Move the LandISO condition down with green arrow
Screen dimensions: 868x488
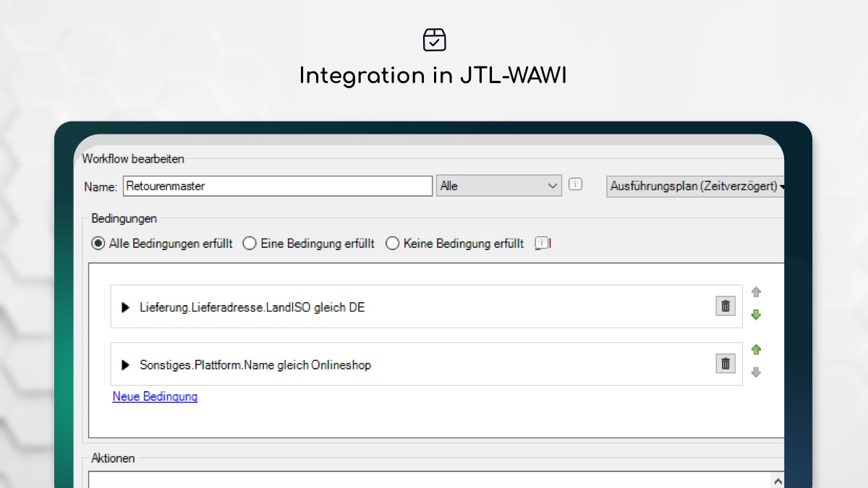click(757, 315)
